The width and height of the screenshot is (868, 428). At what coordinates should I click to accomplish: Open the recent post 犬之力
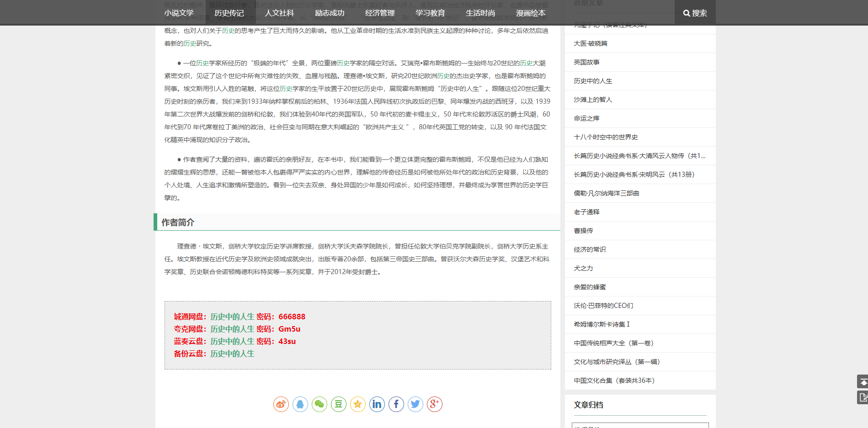tap(583, 268)
